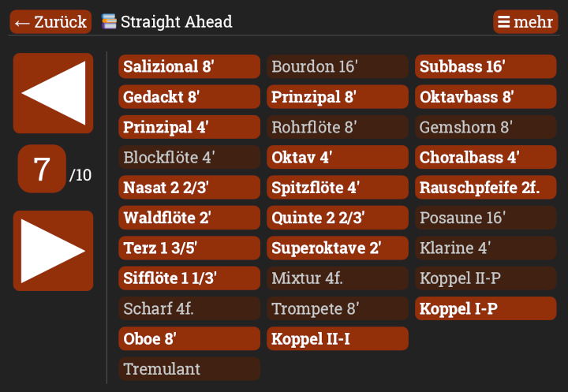Disable the Salizional 8' stop

coord(189,67)
